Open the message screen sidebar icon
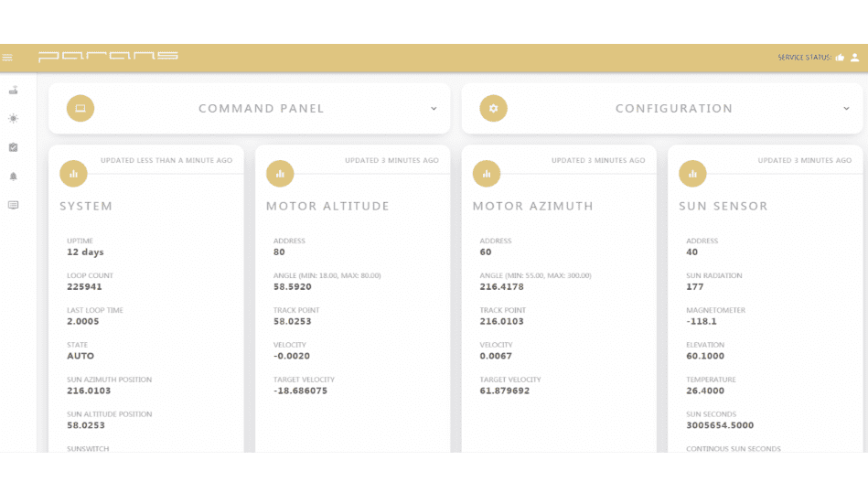Screen dimensions: 868x482 point(13,206)
